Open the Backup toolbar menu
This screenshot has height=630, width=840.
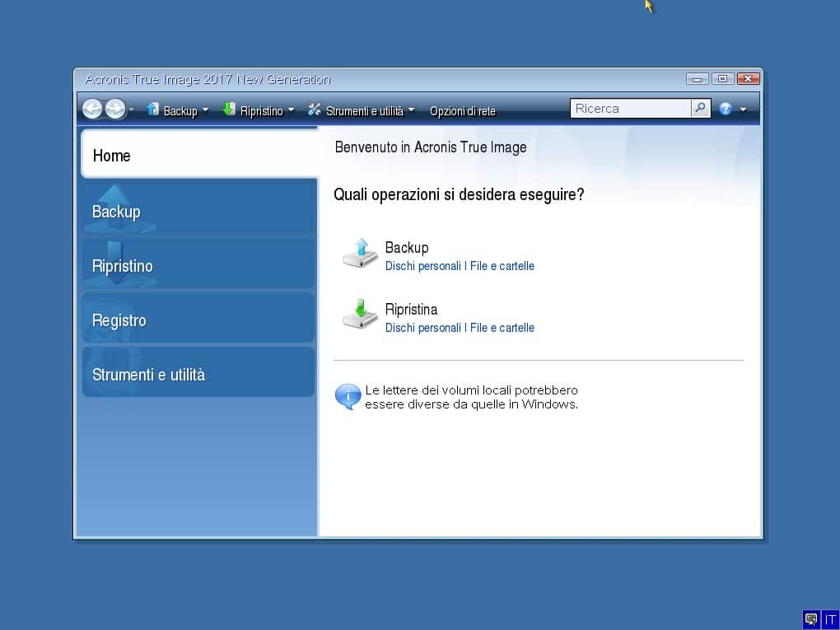[180, 111]
